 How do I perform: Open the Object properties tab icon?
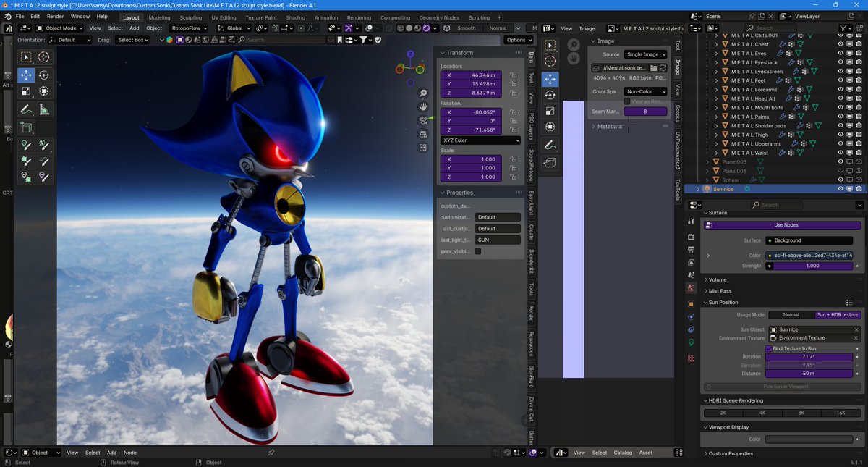(x=691, y=303)
